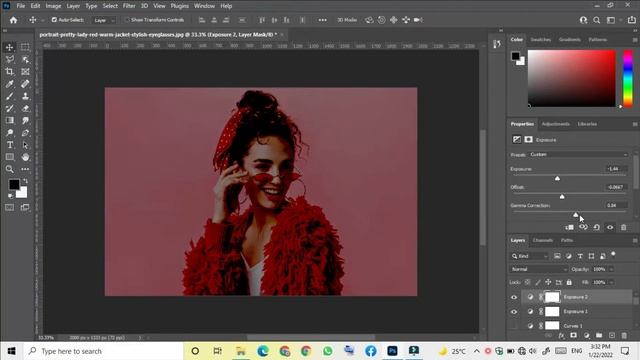640x360 pixels.
Task: Select the Frame tool
Action: (x=25, y=72)
